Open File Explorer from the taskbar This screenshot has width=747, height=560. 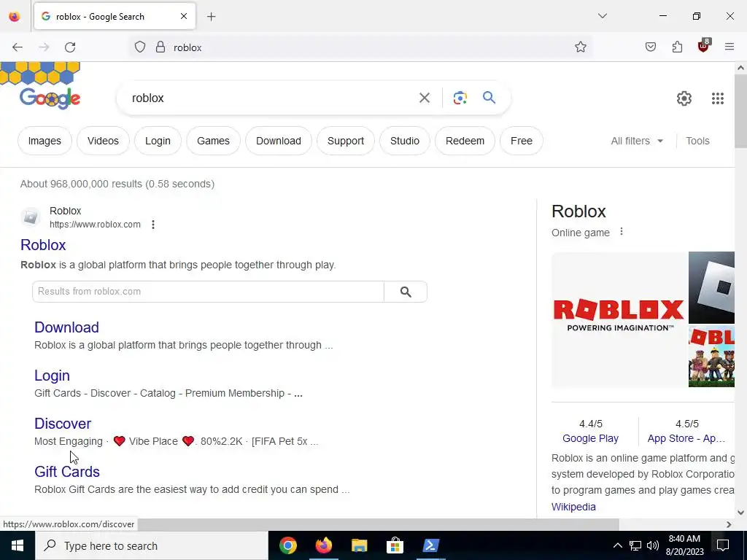click(x=359, y=545)
